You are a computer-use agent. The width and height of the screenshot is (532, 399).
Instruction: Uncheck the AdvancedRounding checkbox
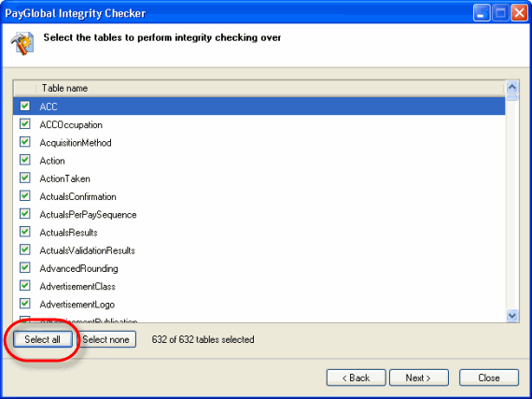(x=25, y=267)
